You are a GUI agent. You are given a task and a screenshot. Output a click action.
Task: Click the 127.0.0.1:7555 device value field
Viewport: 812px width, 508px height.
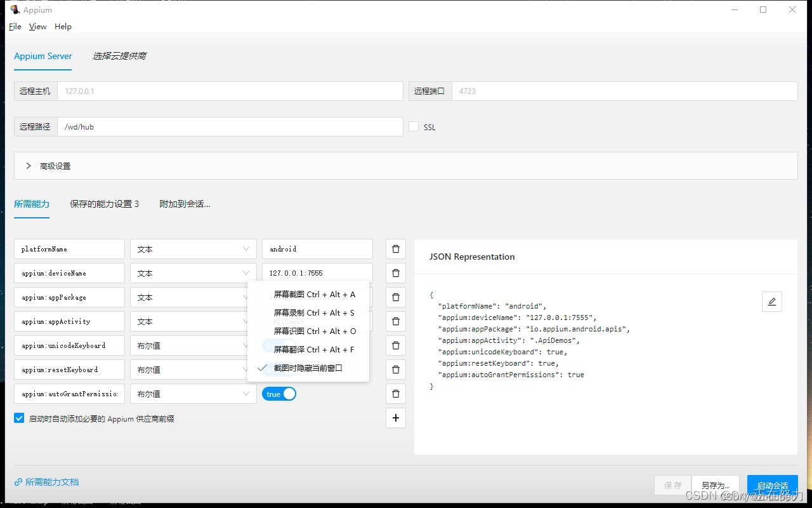coord(317,273)
